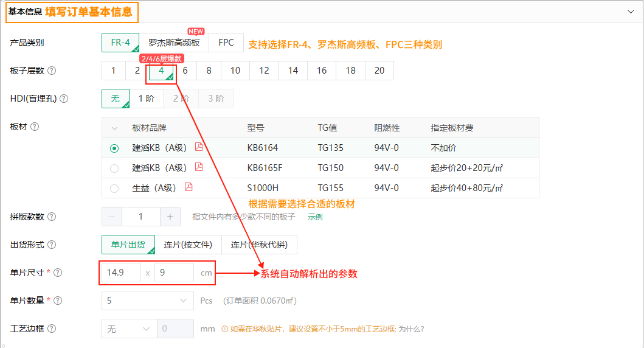Click help icon next to 板子层数

[52, 71]
